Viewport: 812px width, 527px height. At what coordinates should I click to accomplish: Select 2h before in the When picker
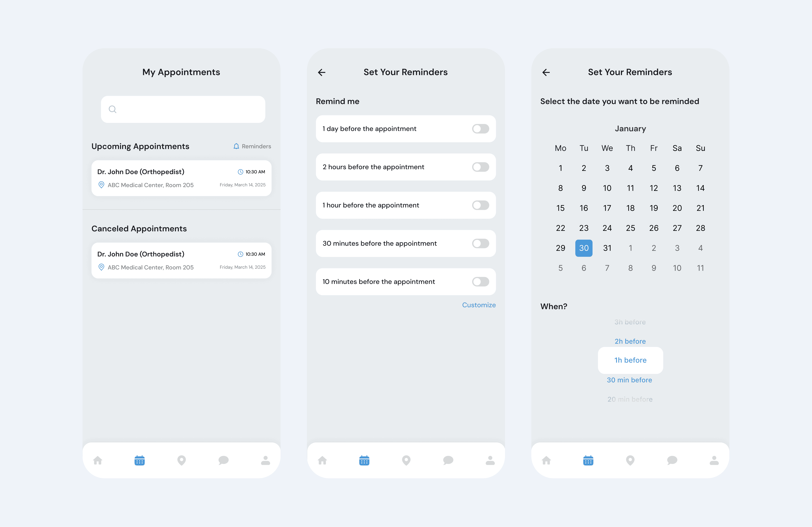[x=630, y=341]
